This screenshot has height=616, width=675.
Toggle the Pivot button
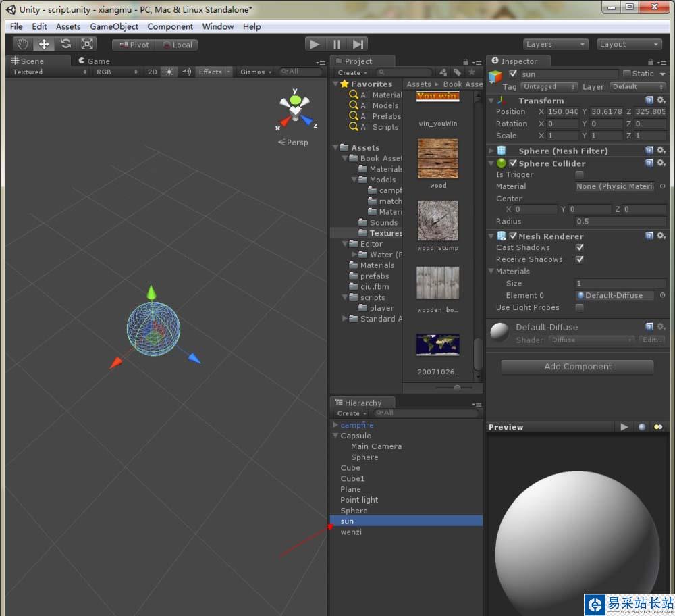(134, 45)
